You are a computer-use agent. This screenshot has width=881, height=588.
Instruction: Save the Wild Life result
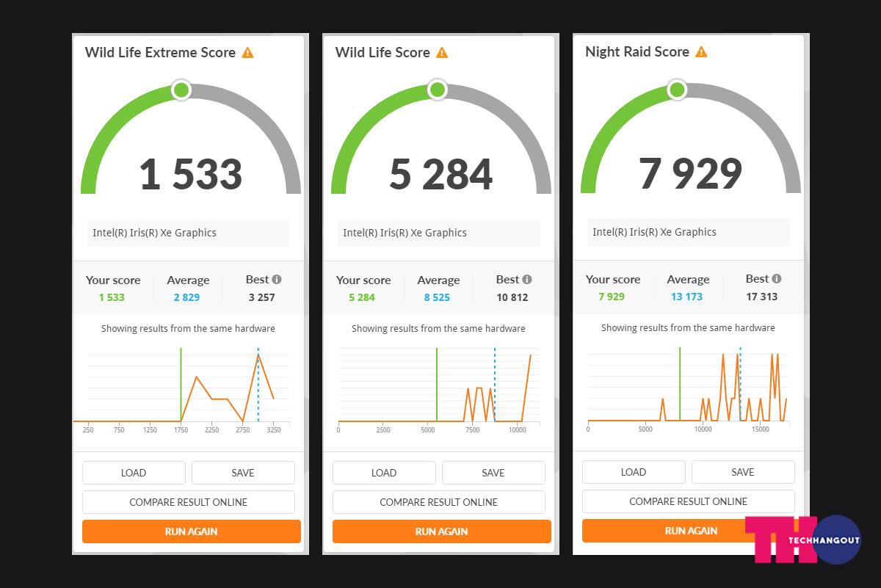[x=493, y=473]
